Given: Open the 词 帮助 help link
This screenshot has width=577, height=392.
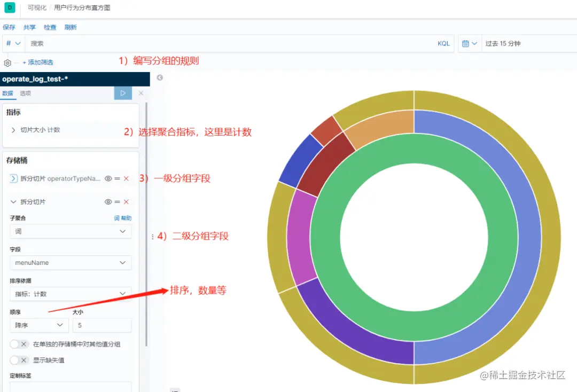Looking at the screenshot, I should (122, 218).
